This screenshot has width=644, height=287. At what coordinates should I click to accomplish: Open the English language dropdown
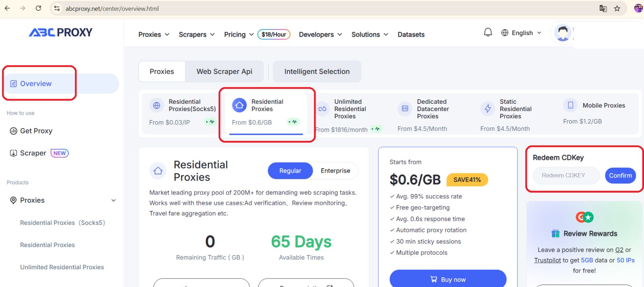point(522,33)
